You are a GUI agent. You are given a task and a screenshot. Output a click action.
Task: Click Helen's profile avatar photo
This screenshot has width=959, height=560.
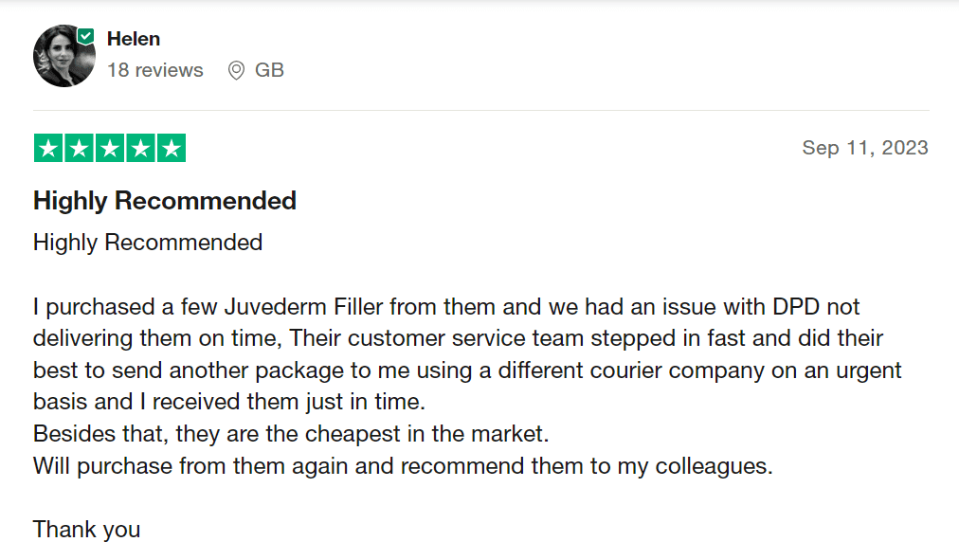(63, 56)
